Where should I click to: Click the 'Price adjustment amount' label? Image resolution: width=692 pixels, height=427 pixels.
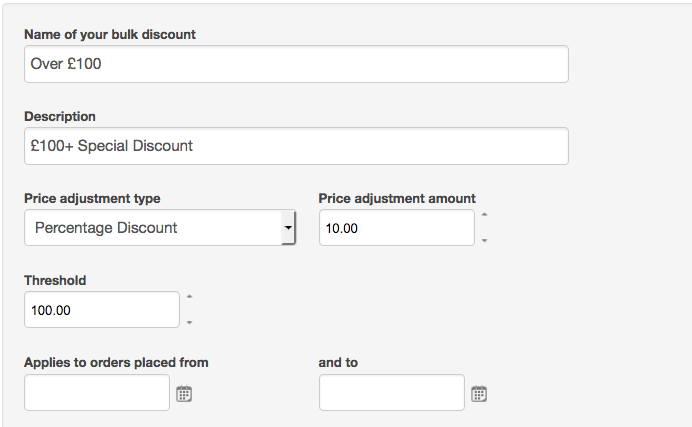point(397,199)
